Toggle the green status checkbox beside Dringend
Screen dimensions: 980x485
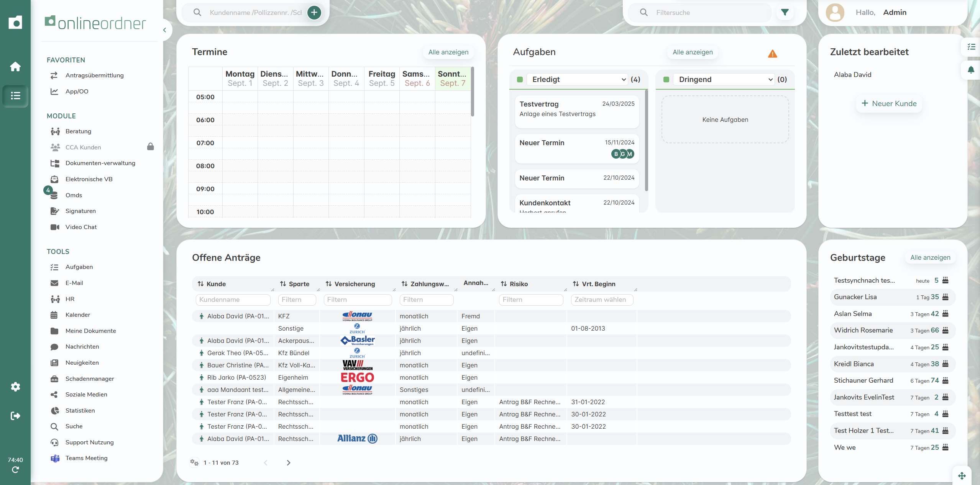click(x=666, y=79)
